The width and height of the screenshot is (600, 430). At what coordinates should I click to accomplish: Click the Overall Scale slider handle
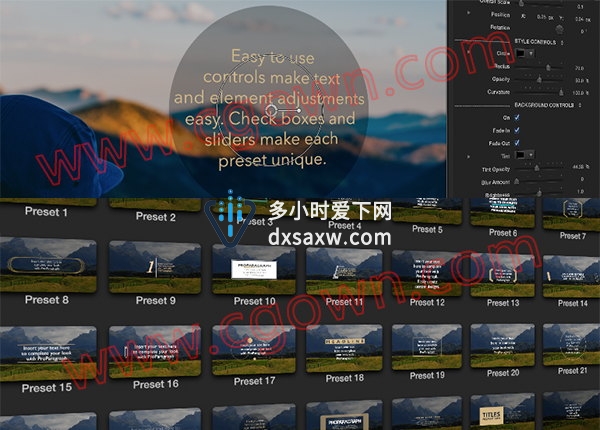click(x=521, y=3)
